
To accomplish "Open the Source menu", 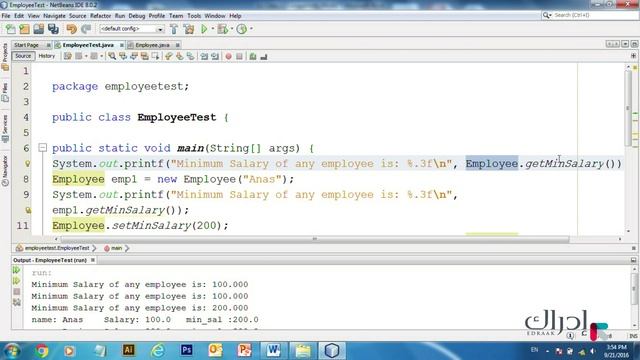I will pos(78,16).
